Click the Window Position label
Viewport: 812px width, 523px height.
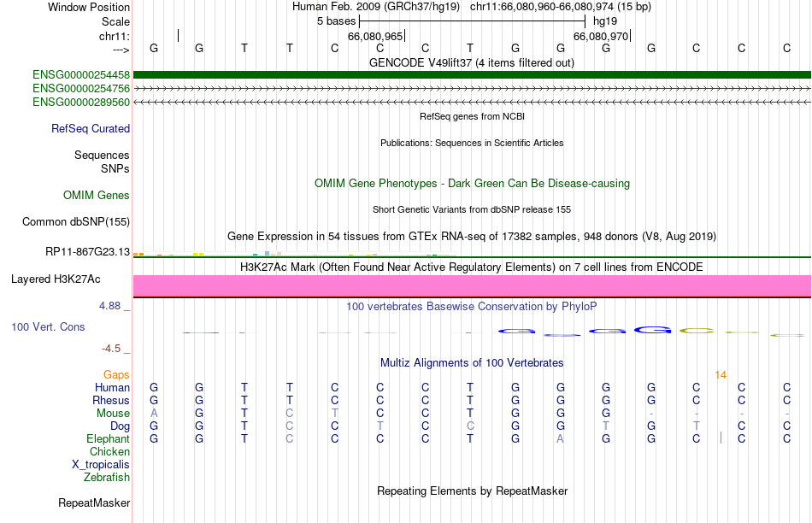89,7
